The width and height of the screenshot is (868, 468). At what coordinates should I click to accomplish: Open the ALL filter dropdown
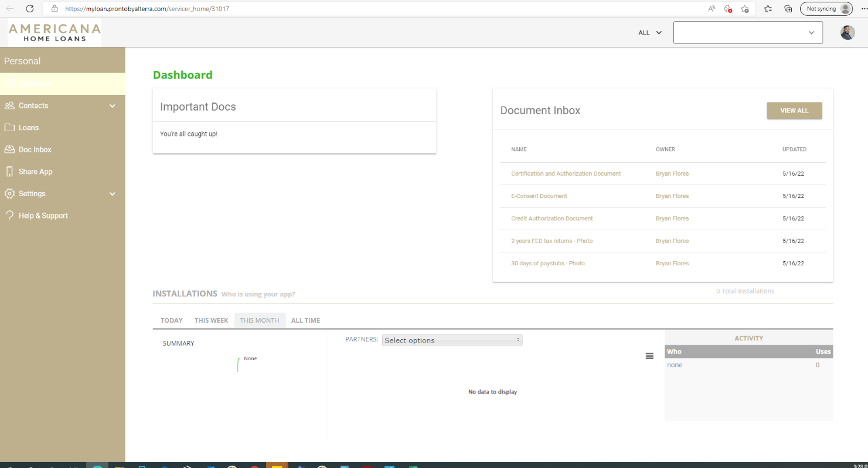pyautogui.click(x=650, y=33)
